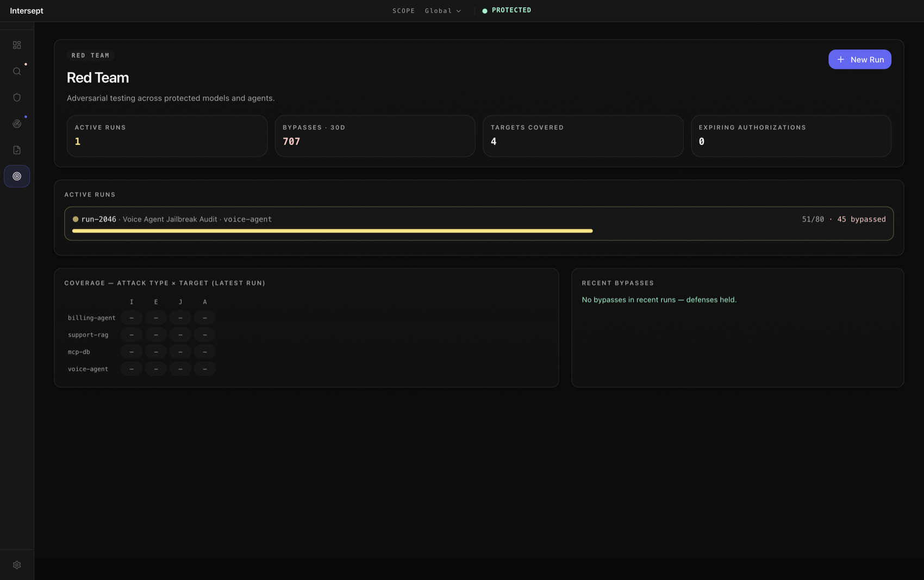Click the '51/80' progress text
The image size is (924, 580).
coord(813,219)
